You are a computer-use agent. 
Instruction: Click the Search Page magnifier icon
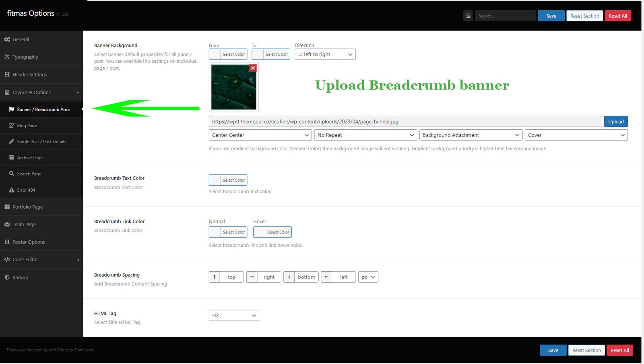12,174
